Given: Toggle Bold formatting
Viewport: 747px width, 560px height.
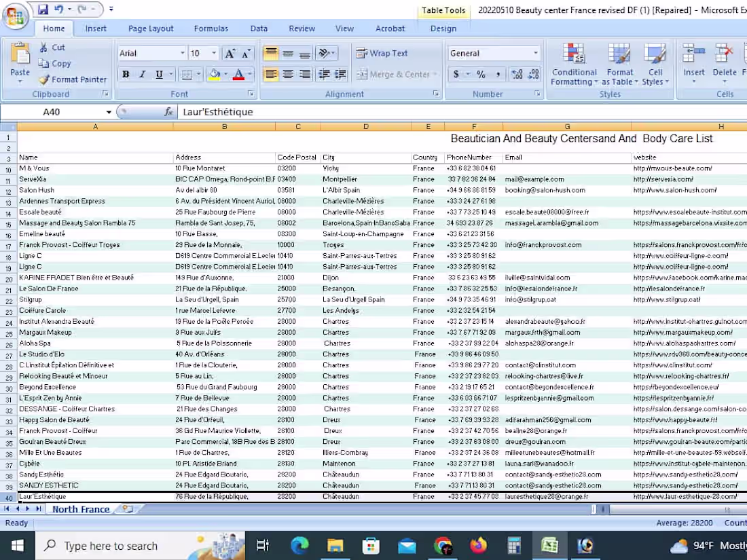Looking at the screenshot, I should [126, 74].
